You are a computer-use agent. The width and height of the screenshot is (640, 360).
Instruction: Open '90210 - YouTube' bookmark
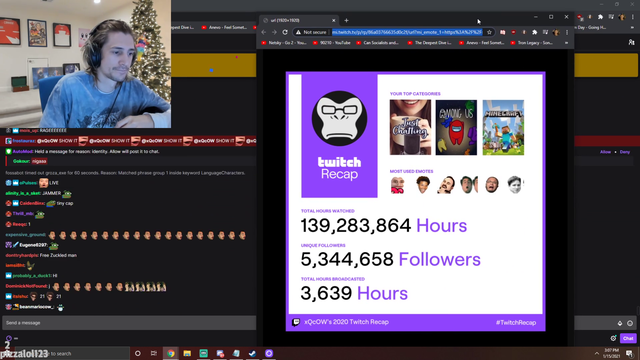pyautogui.click(x=331, y=43)
